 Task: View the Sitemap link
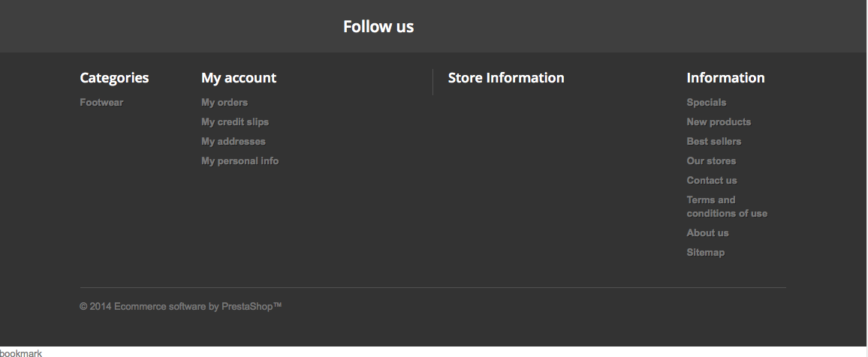pyautogui.click(x=705, y=253)
